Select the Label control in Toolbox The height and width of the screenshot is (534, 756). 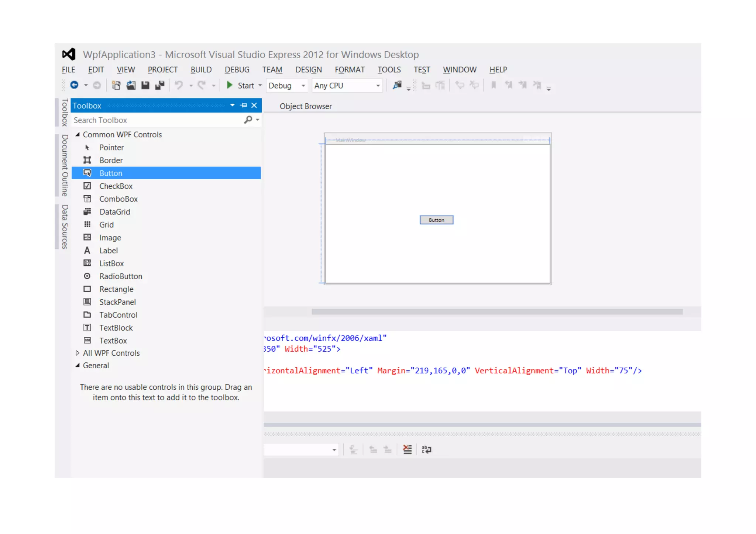coord(166,251)
